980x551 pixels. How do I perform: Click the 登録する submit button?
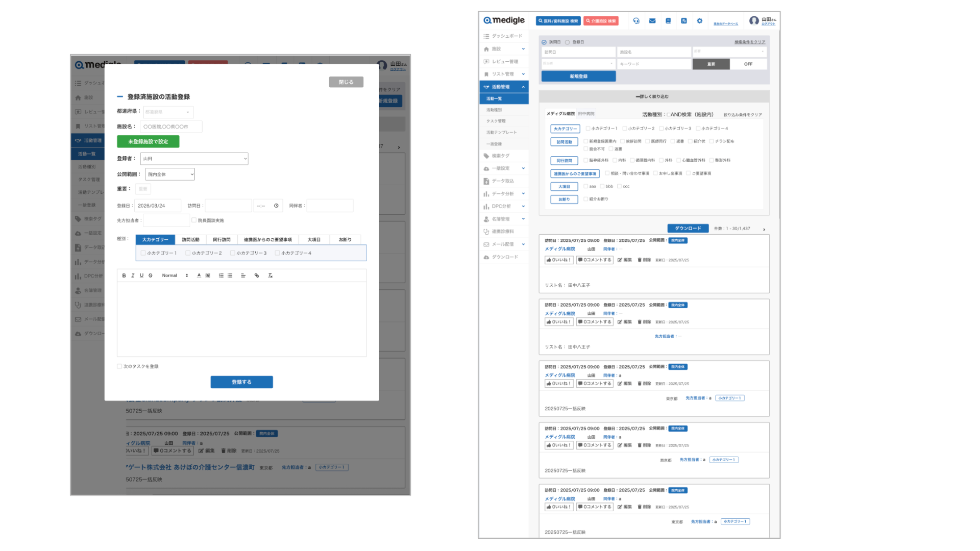(x=241, y=382)
